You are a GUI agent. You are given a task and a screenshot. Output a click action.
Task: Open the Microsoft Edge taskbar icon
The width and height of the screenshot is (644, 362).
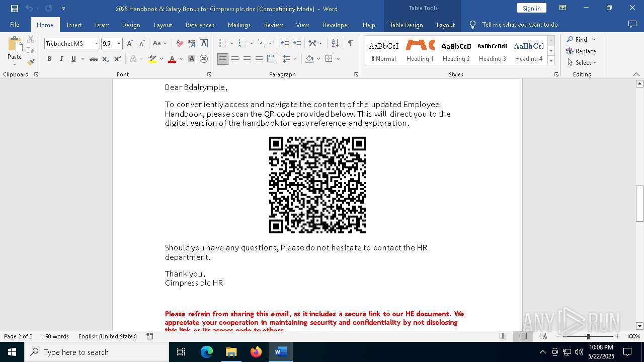pos(207,352)
